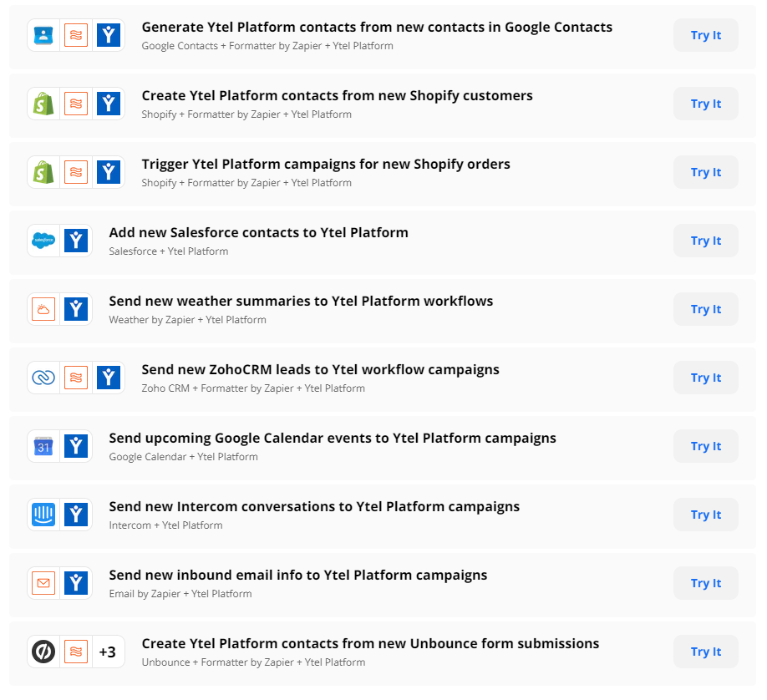Click the Weather by Zapier icon
This screenshot has height=700, width=767.
43,309
